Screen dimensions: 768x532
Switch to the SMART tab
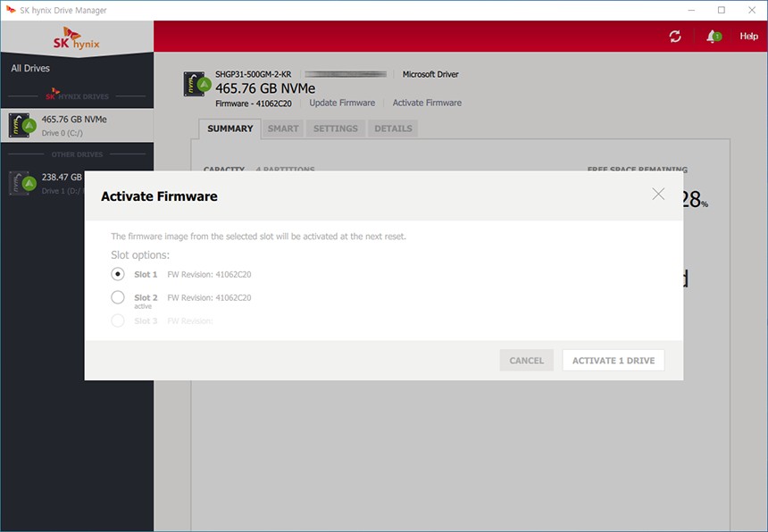click(x=283, y=129)
